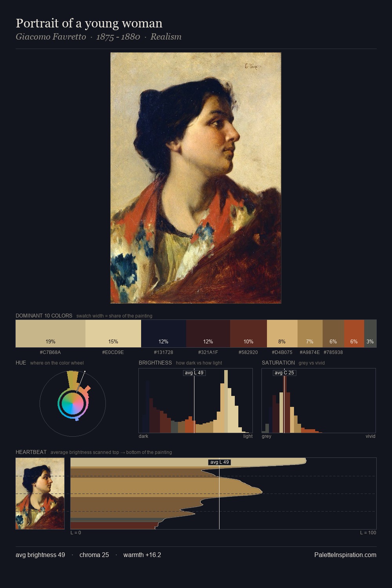Open the main portrait painting image
392x588 pixels.
(x=196, y=178)
